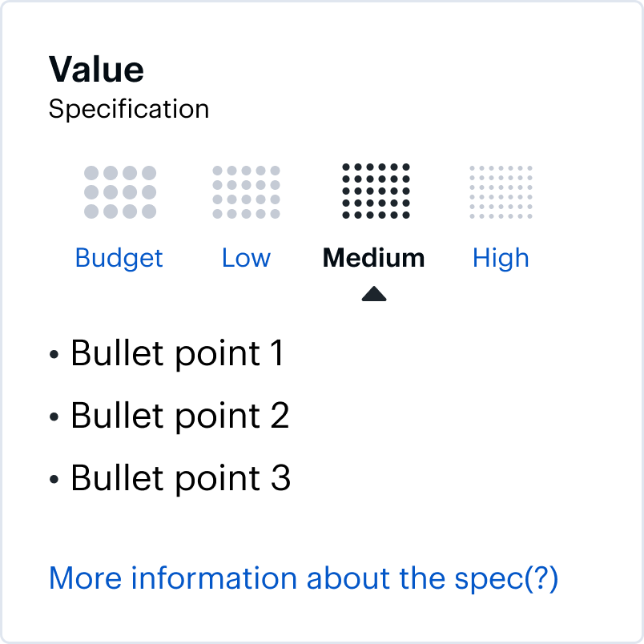Click the bold Medium tab label
Viewport: 644px width, 644px height.
(x=373, y=258)
